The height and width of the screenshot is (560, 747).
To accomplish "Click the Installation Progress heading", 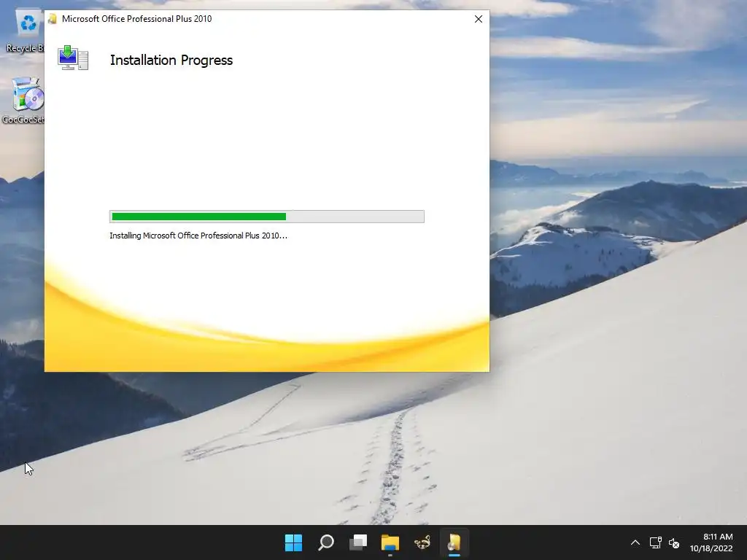I will click(x=171, y=60).
